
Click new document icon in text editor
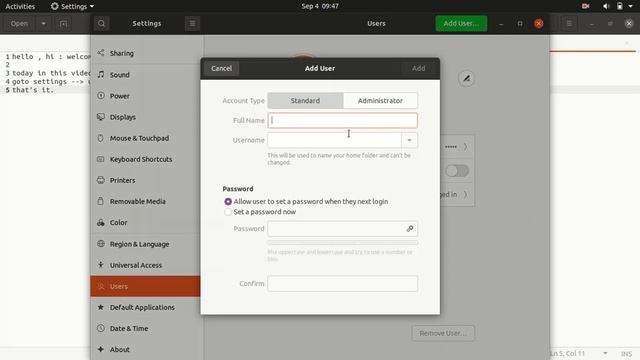coord(63,24)
